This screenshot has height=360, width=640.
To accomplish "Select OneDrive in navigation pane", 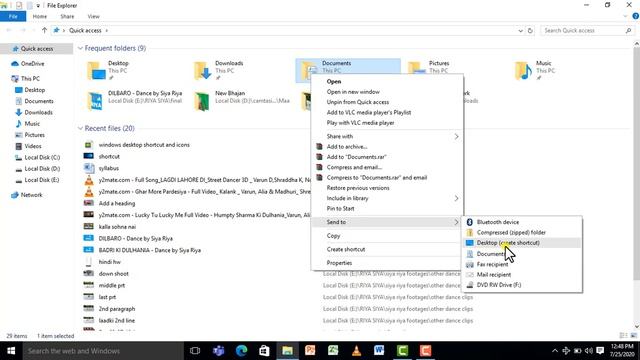I will 32,64.
